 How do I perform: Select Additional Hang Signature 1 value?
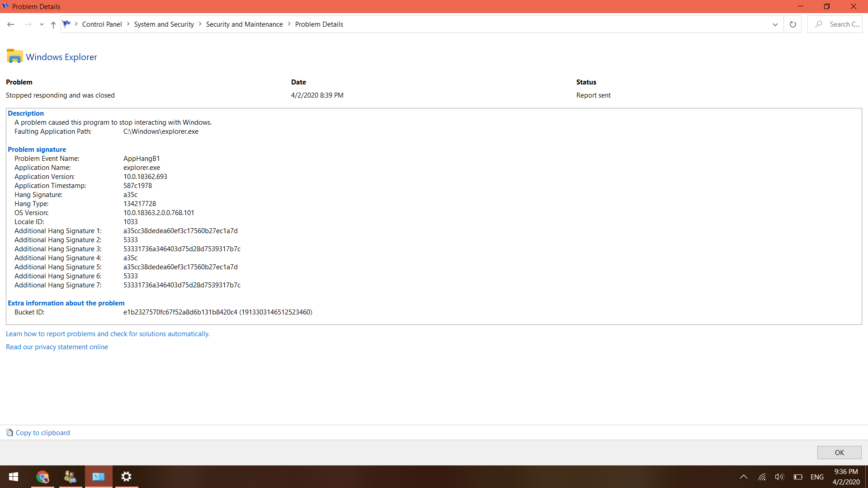pyautogui.click(x=181, y=231)
